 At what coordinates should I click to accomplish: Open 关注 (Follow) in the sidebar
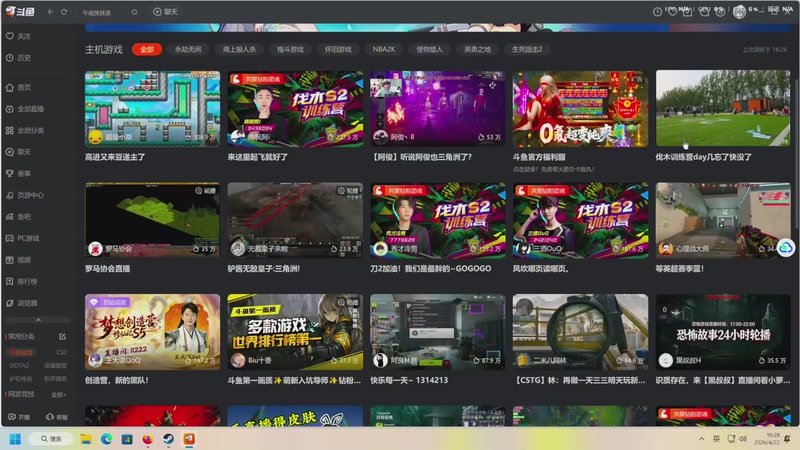pyautogui.click(x=18, y=36)
